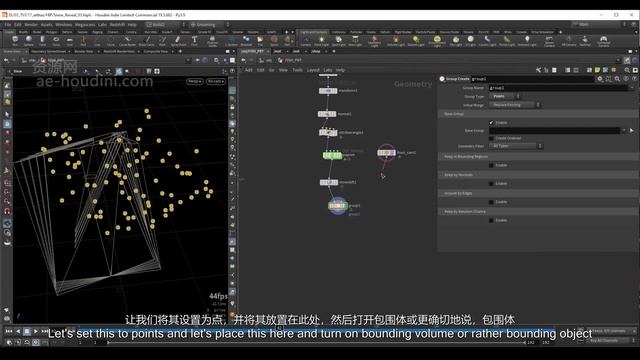Open network editor Layout menu
Viewport: 640px width, 360px height.
click(x=313, y=70)
